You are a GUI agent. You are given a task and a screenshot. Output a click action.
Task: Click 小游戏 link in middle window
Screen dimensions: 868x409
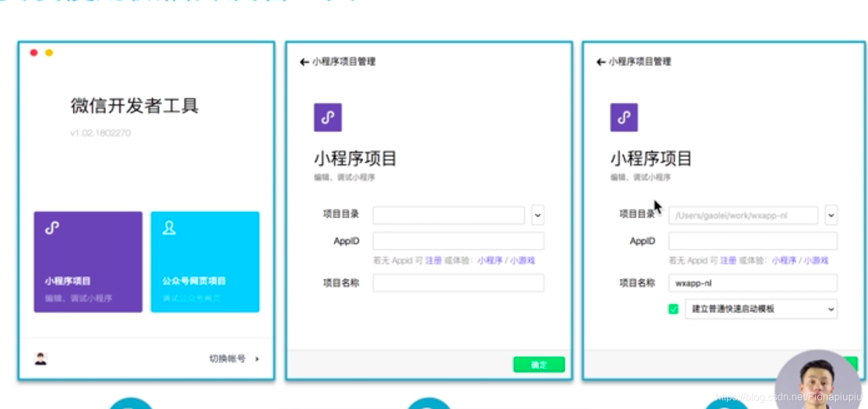(522, 260)
